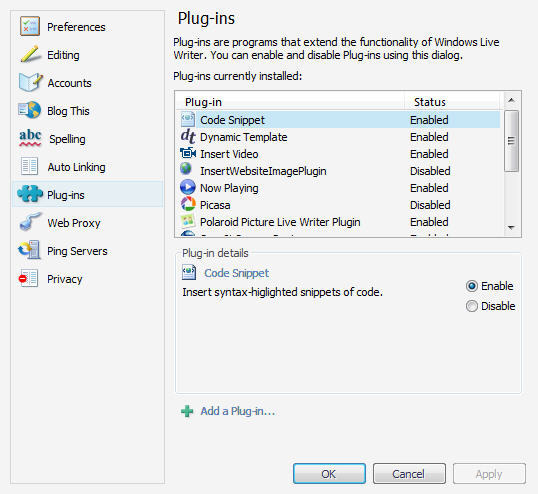538x494 pixels.
Task: Select Polaroid Picture Live Writer Plugin row
Action: point(340,222)
